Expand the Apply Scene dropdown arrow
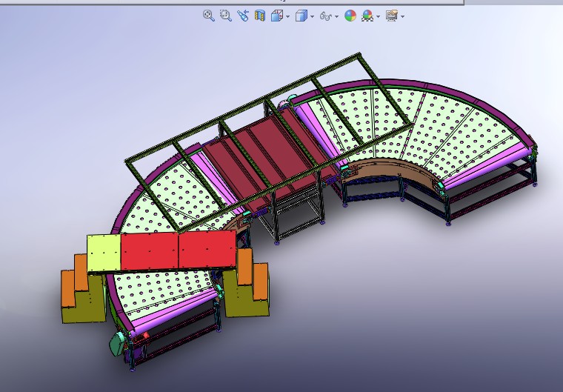 [379, 16]
